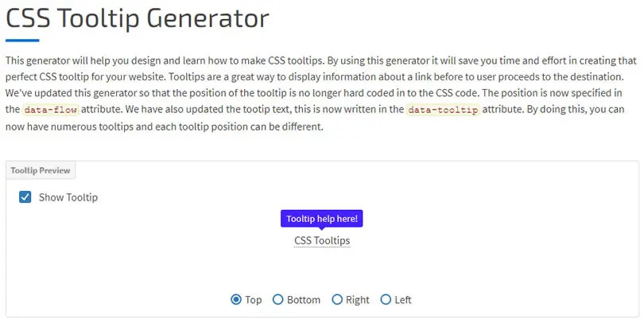Screen dimensions: 644x323
Task: Click the 'Right' position label text
Action: (357, 300)
